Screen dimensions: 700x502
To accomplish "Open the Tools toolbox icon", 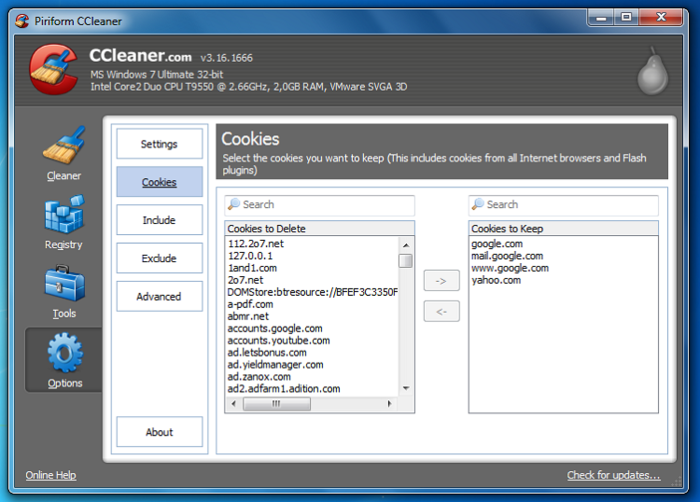I will (x=64, y=285).
